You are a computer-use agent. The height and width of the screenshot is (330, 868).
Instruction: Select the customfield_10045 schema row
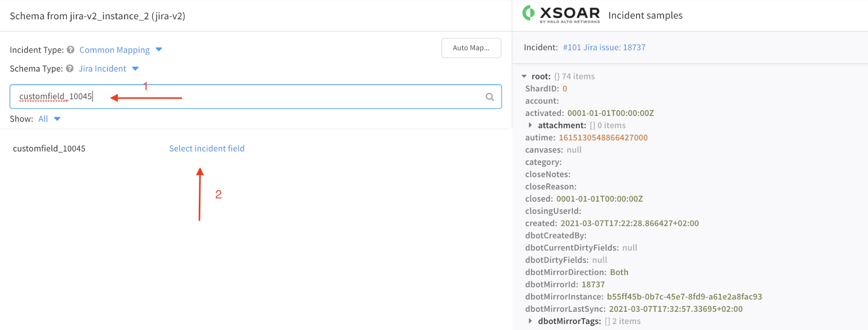[49, 148]
